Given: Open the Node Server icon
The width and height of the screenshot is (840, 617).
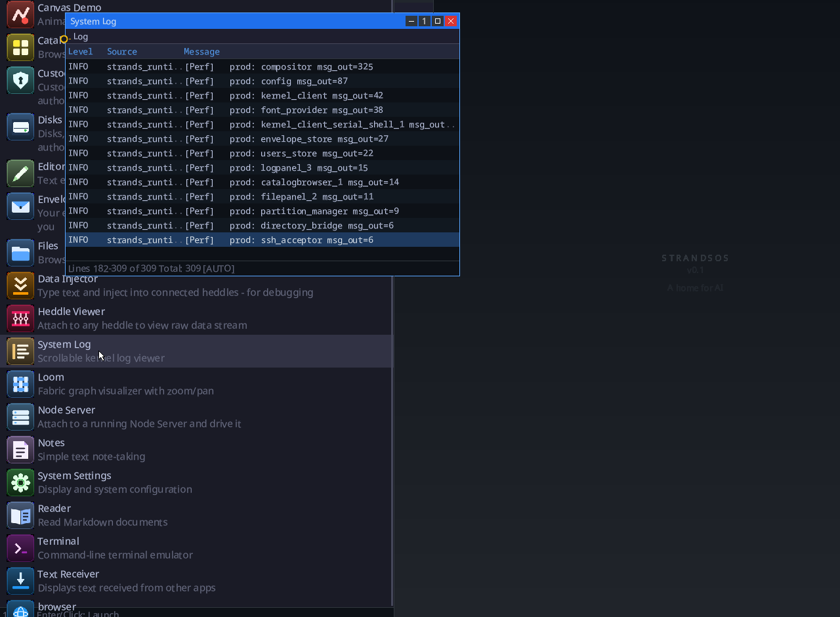Looking at the screenshot, I should pos(20,417).
